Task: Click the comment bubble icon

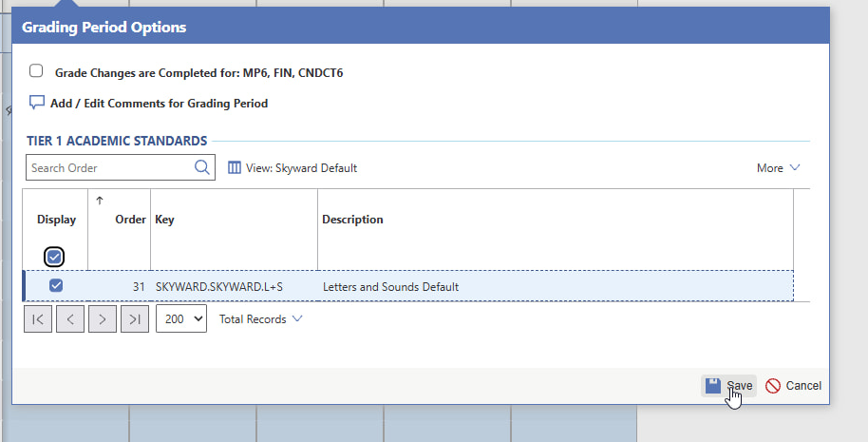Action: [36, 103]
